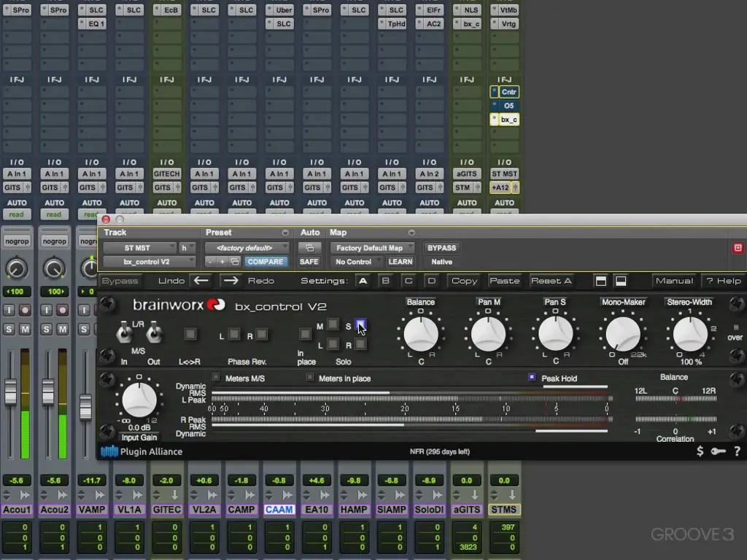Select settings slot B
The width and height of the screenshot is (747, 560).
point(386,281)
